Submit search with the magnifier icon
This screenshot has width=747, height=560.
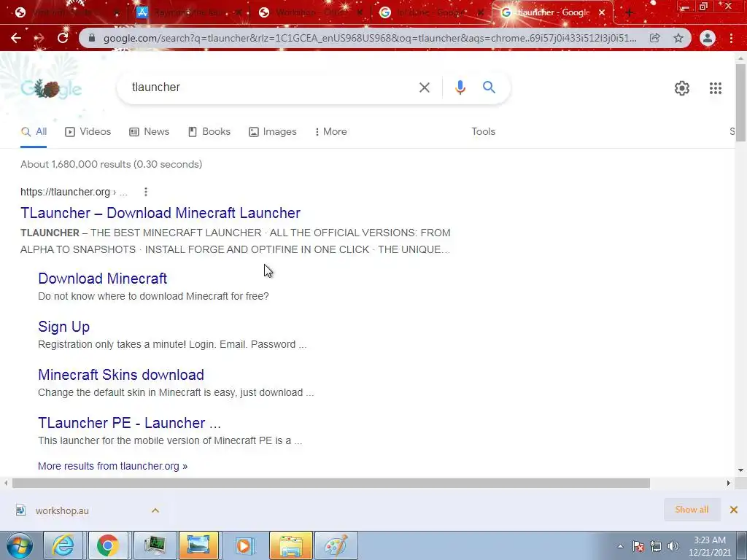[489, 87]
